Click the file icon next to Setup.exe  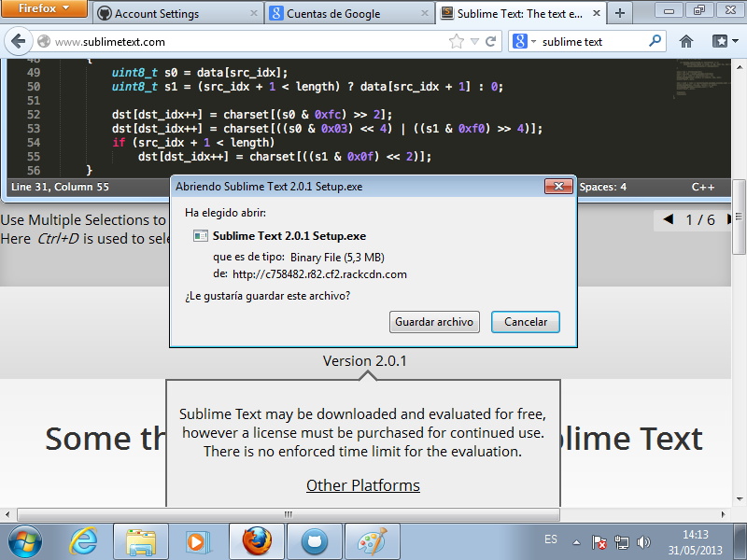[x=201, y=236]
